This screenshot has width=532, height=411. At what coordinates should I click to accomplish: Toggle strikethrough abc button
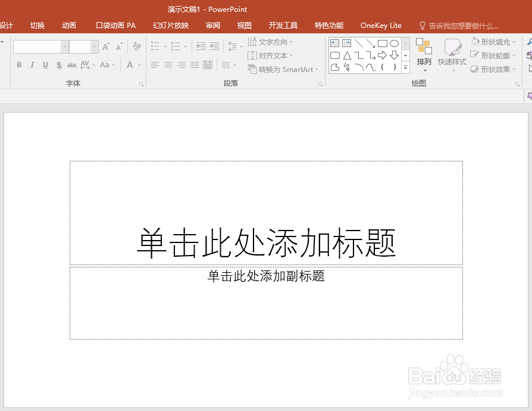click(72, 64)
